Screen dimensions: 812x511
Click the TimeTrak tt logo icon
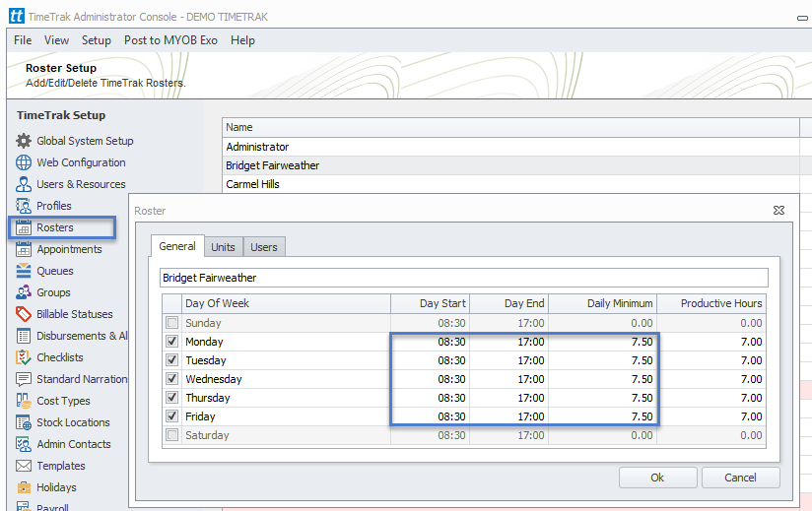[16, 16]
